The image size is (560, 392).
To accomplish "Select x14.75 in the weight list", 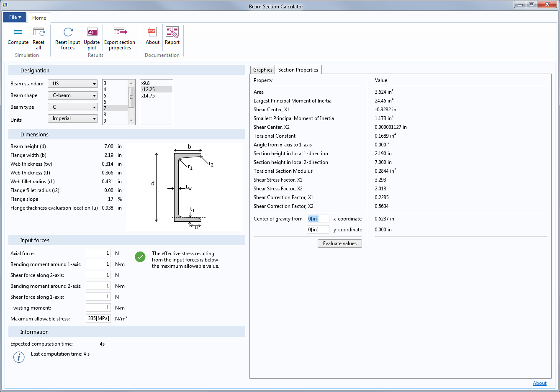I will tap(148, 96).
